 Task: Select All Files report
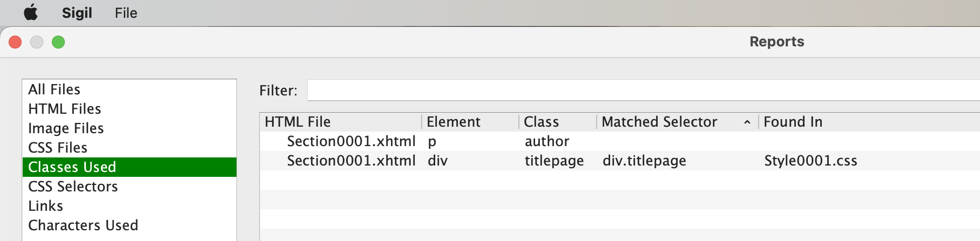[54, 89]
